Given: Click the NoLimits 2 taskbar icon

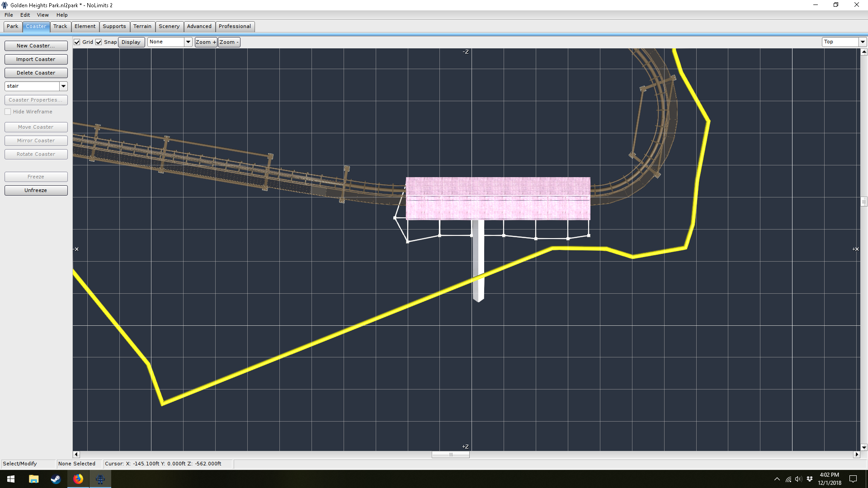Looking at the screenshot, I should pos(100,479).
